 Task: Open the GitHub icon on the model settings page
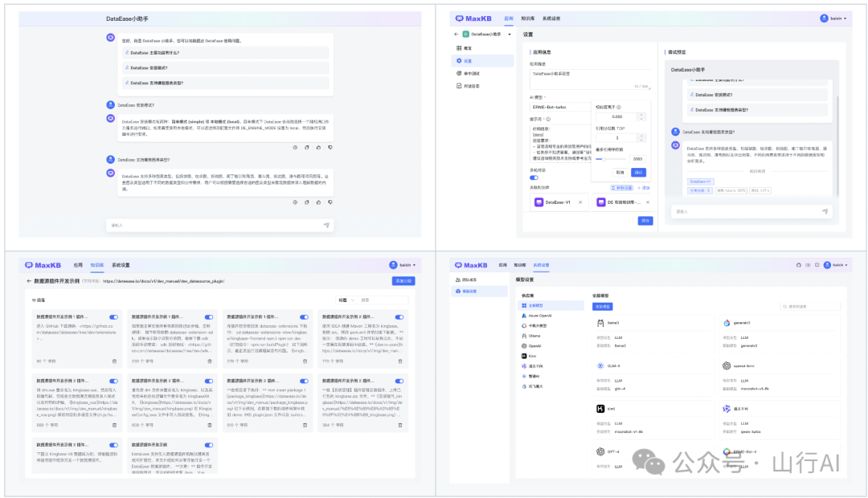[799, 265]
